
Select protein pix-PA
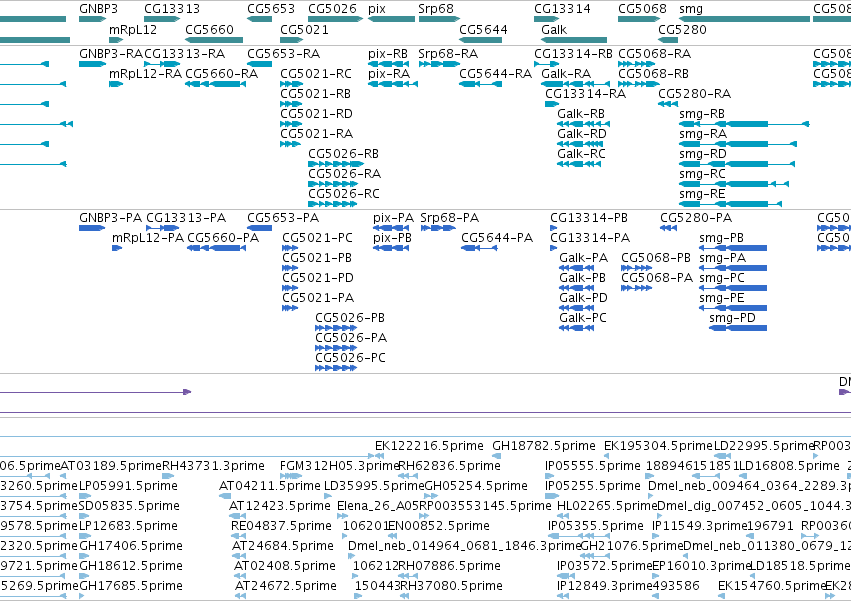(x=391, y=228)
